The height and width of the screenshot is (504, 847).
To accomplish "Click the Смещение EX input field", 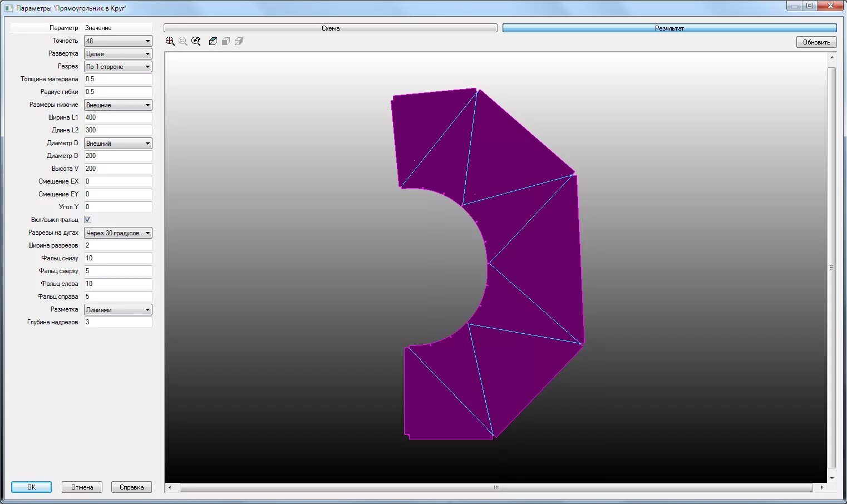I will pyautogui.click(x=118, y=181).
